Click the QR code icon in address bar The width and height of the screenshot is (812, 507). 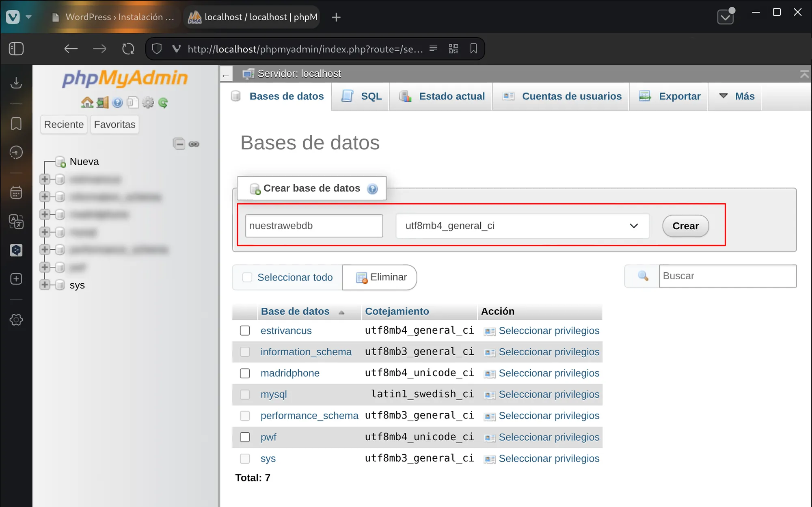[454, 49]
